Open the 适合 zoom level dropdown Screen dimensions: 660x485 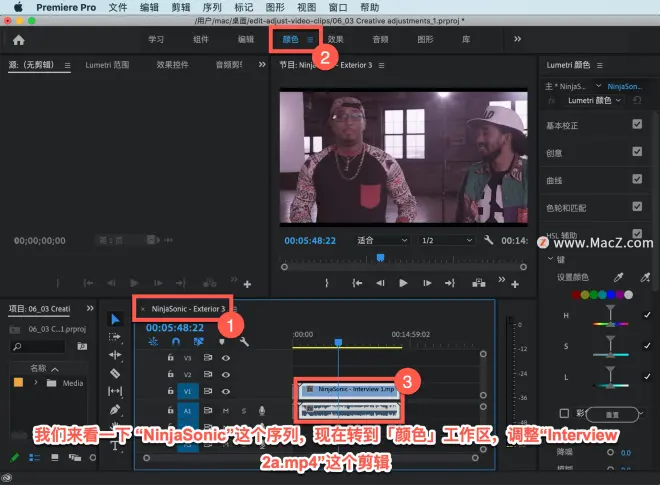[382, 240]
